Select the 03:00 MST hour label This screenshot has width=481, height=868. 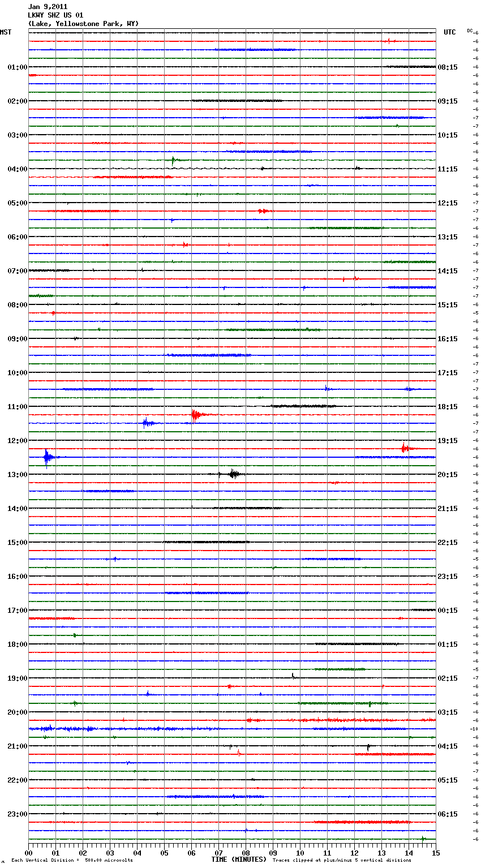(x=18, y=135)
